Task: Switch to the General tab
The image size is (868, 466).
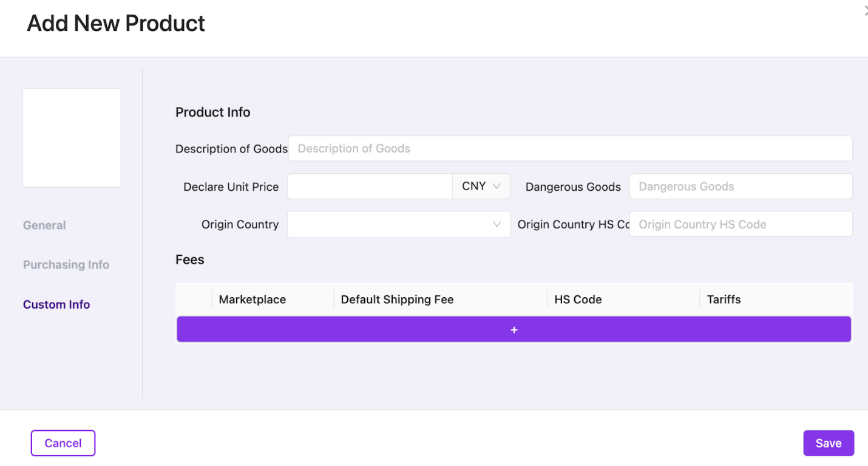Action: point(44,225)
